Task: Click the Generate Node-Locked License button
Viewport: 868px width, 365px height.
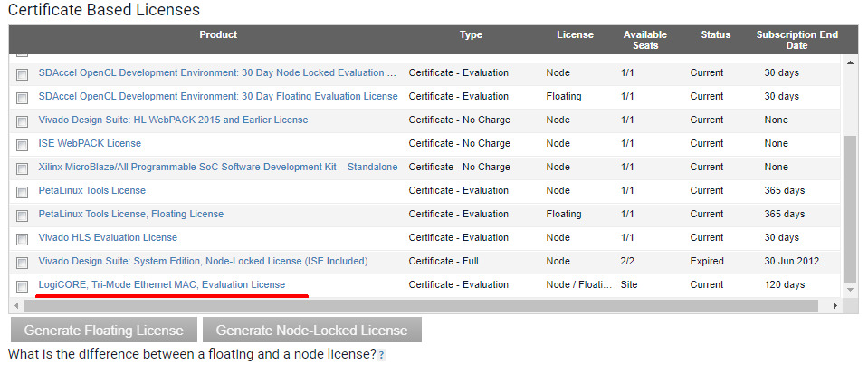Action: coord(311,331)
